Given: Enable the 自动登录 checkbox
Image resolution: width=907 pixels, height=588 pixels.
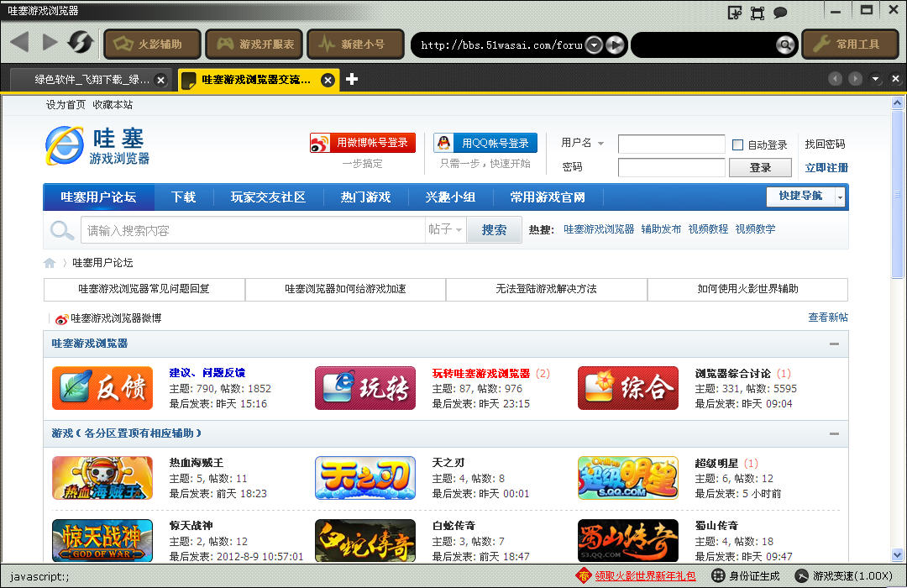Looking at the screenshot, I should pos(737,144).
